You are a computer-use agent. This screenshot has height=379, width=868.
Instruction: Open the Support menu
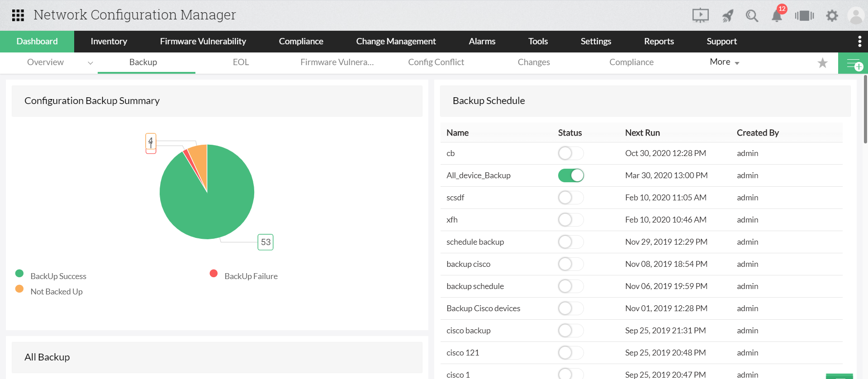pos(722,42)
